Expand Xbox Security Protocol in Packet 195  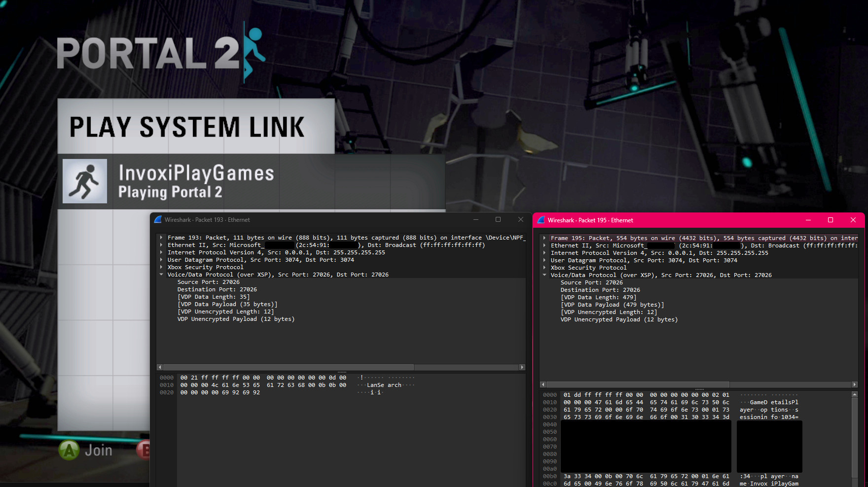544,268
